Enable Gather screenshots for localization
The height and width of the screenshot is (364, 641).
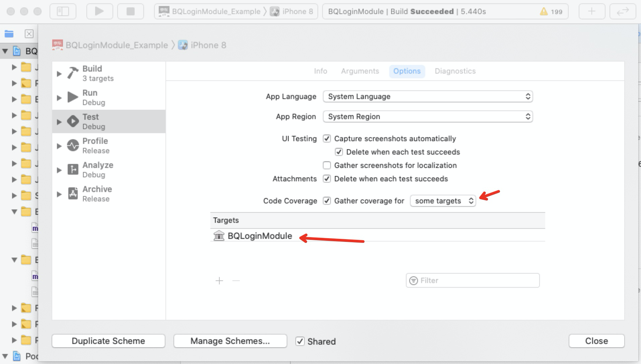point(327,165)
